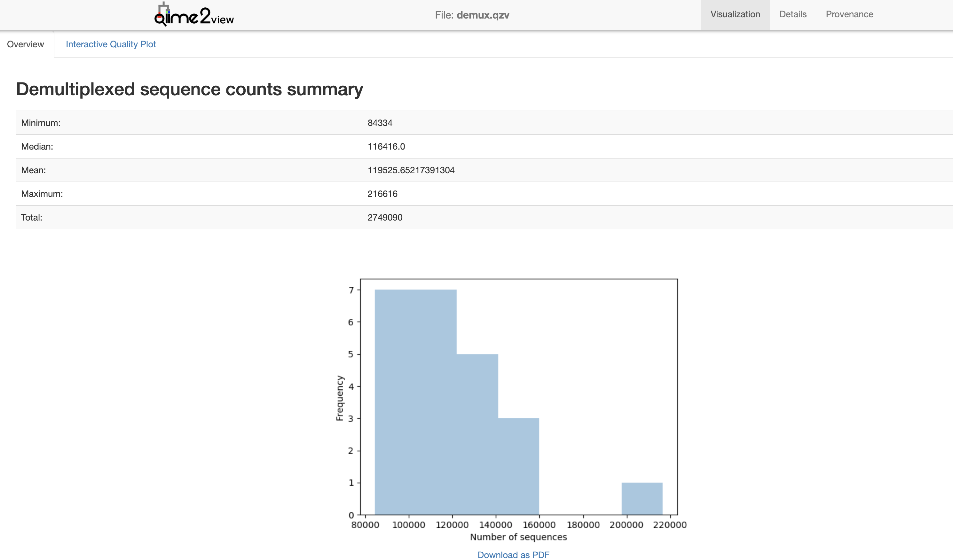
Task: Select the Overview tab
Action: pos(25,44)
